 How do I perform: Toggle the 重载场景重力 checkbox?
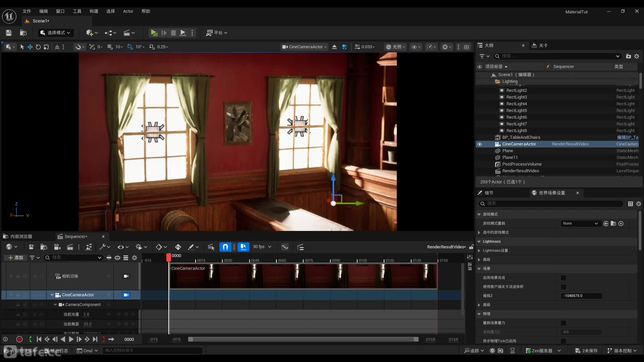click(x=563, y=323)
